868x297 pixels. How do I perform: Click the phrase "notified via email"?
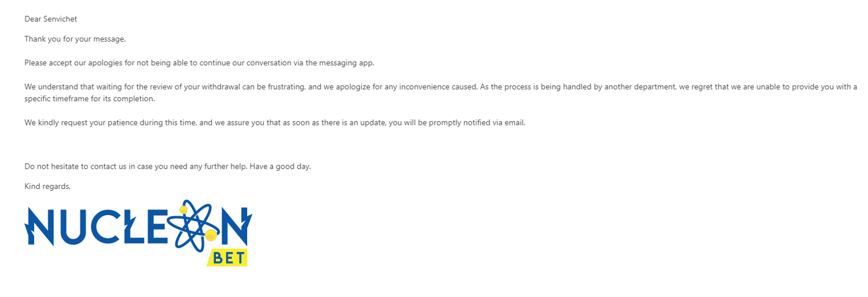491,122
